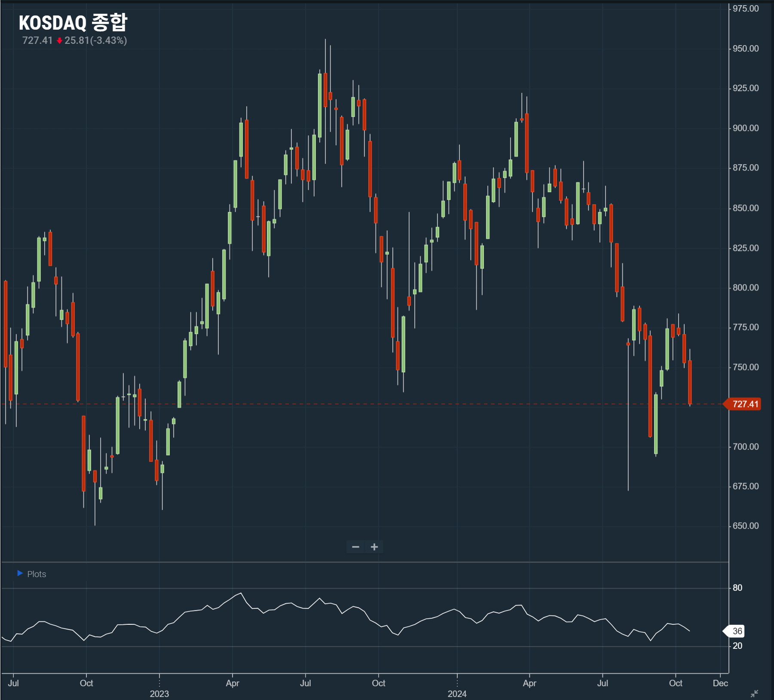Zoom in the chart with the plus button

click(x=374, y=547)
